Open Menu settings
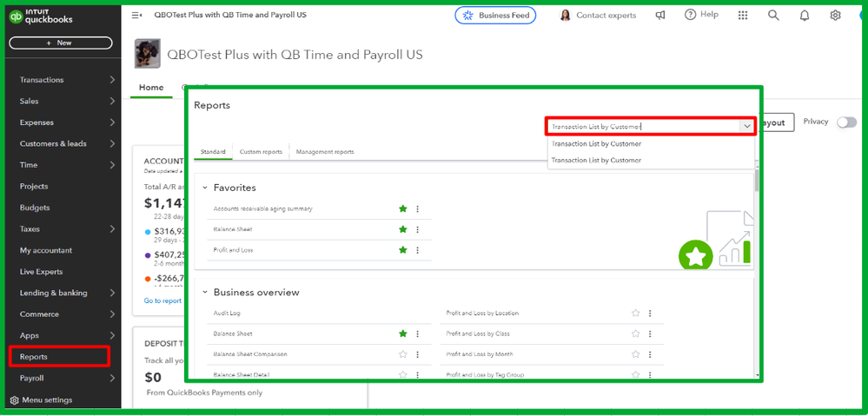This screenshot has width=868, height=416. (x=42, y=400)
